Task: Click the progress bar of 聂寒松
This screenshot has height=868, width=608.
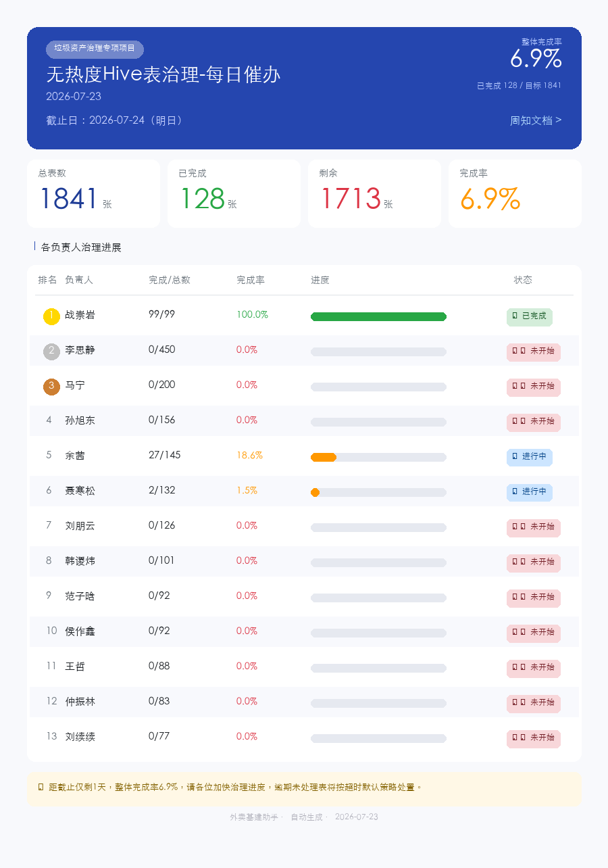Action: (x=378, y=493)
